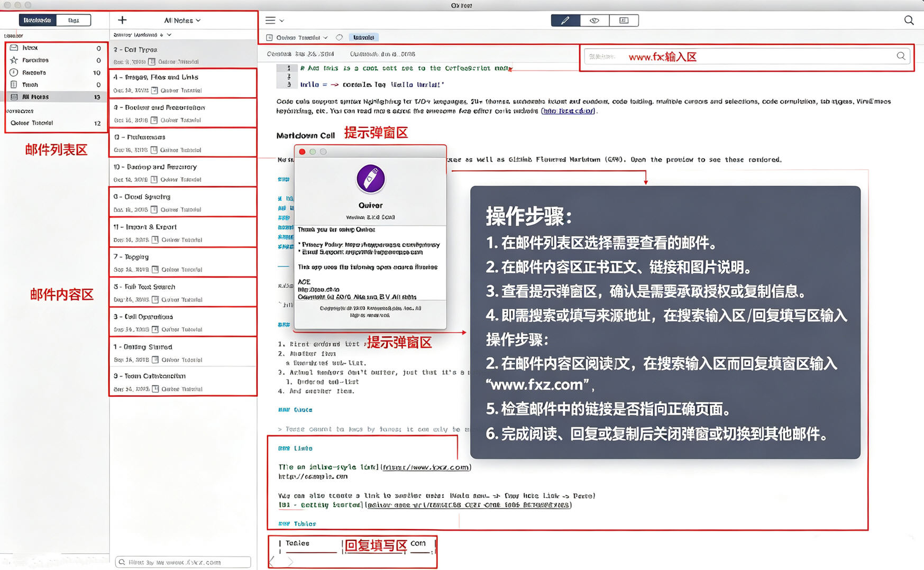Switch to split side-by-side view

coord(624,20)
